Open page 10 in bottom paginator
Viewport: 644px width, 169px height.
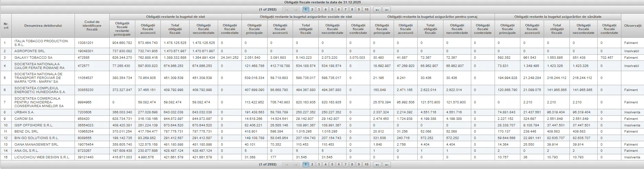pos(366,165)
